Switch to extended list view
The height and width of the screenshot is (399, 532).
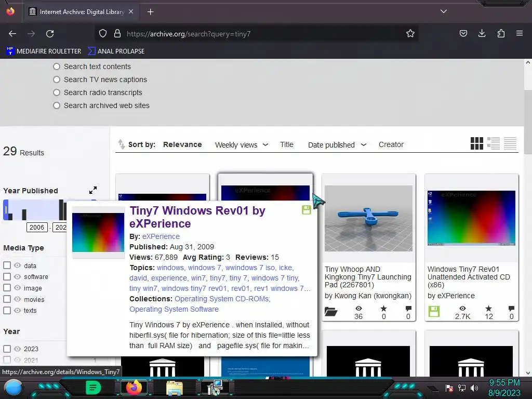click(x=494, y=143)
